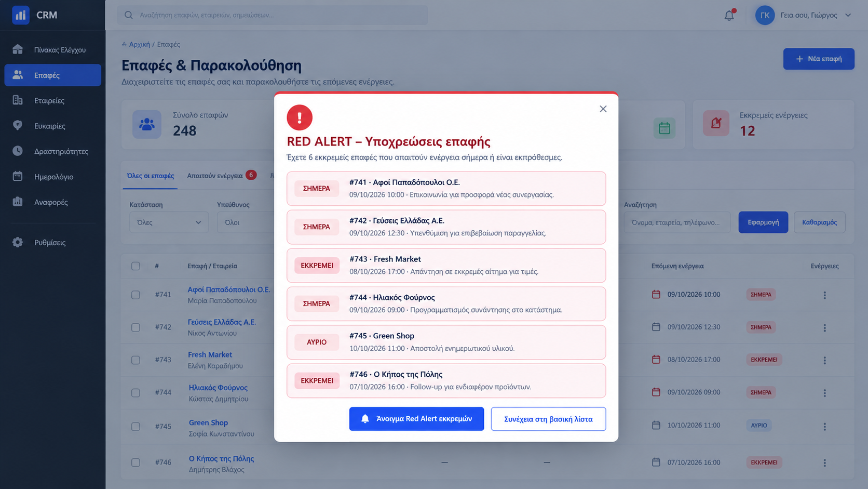Select the checkbox for contact #743

[135, 360]
